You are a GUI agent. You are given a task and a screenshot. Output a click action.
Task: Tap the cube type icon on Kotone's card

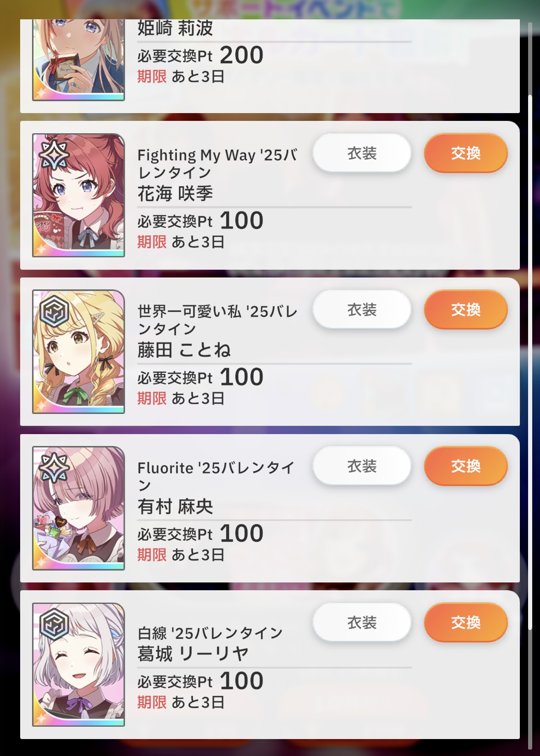[54, 312]
